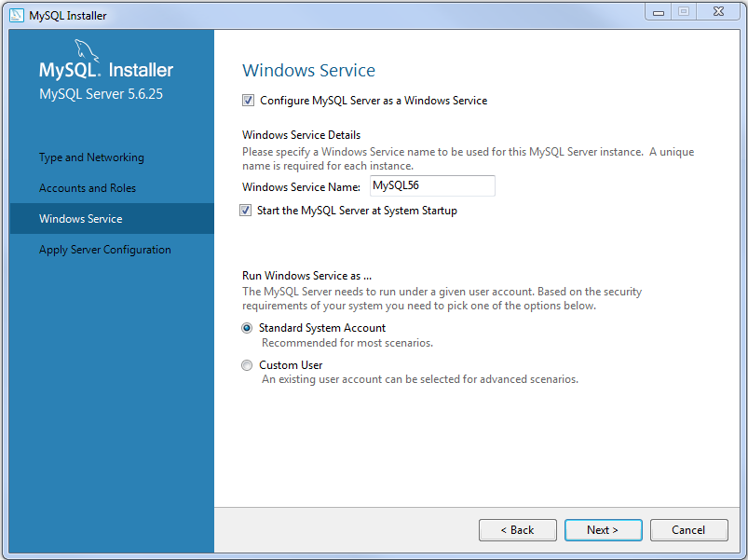Click the 'MySQL Server 5.6.25' version text
The height and width of the screenshot is (560, 748).
pos(102,94)
